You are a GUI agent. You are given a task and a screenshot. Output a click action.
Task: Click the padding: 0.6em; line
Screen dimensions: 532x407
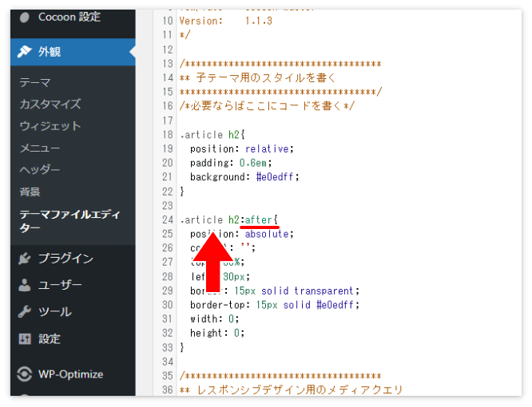pos(231,163)
